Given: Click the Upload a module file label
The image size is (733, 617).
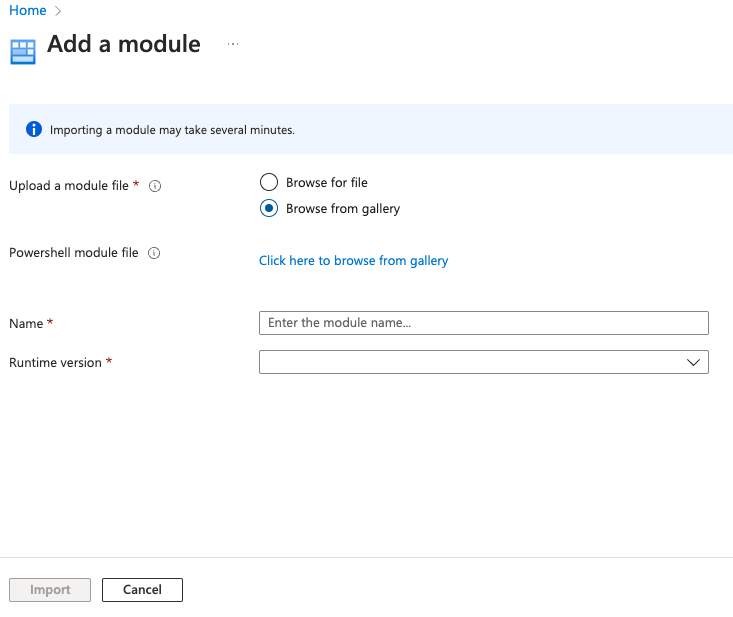Looking at the screenshot, I should (x=69, y=186).
